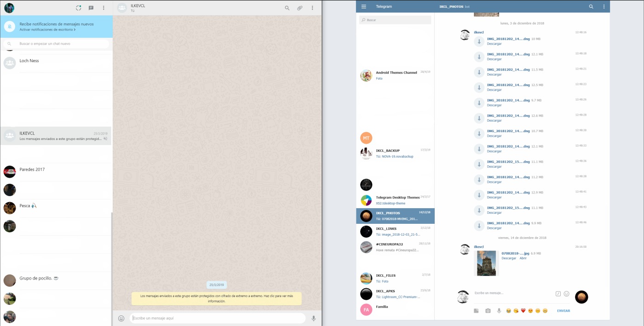The width and height of the screenshot is (644, 326).
Task: Toggle Telegram emoji panel smiley
Action: pyautogui.click(x=567, y=293)
